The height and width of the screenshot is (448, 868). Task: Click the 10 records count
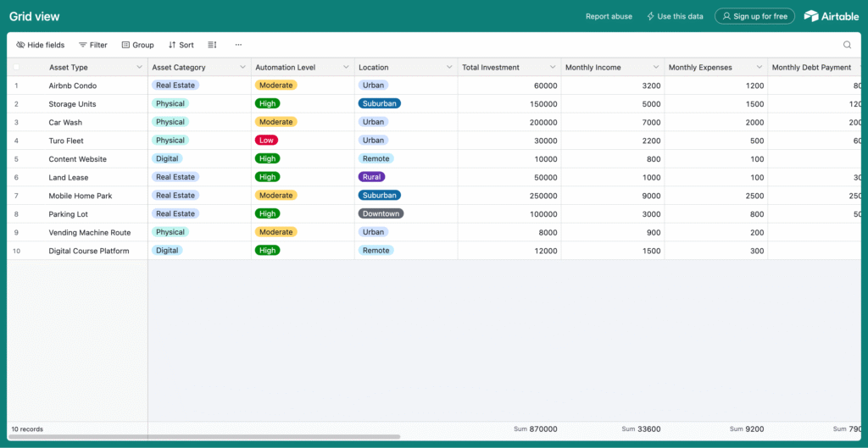(x=27, y=429)
